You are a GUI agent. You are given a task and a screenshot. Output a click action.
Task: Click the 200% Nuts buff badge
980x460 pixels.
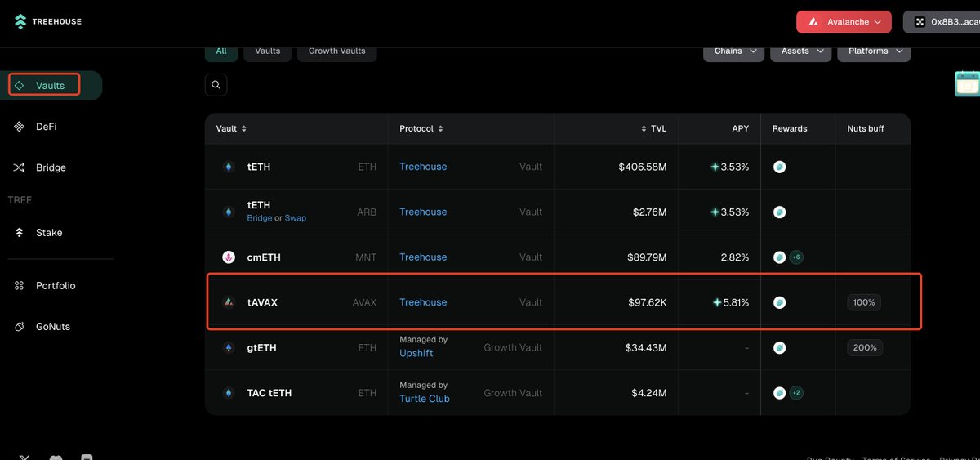click(864, 348)
